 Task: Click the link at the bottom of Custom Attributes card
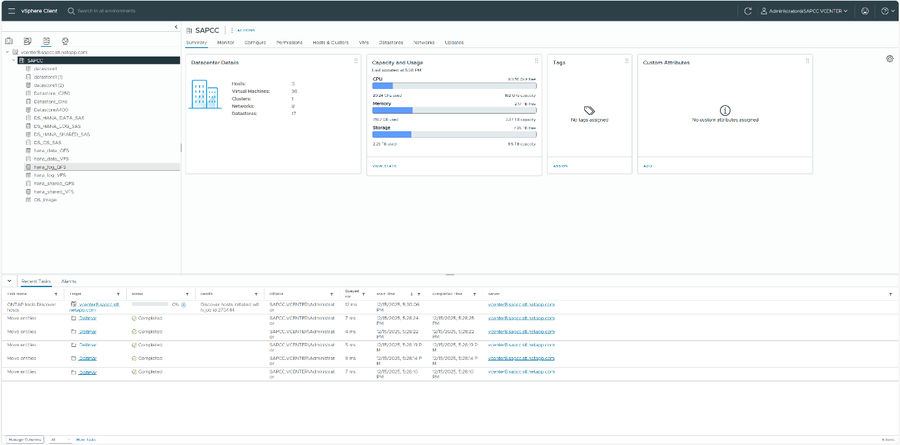point(647,166)
